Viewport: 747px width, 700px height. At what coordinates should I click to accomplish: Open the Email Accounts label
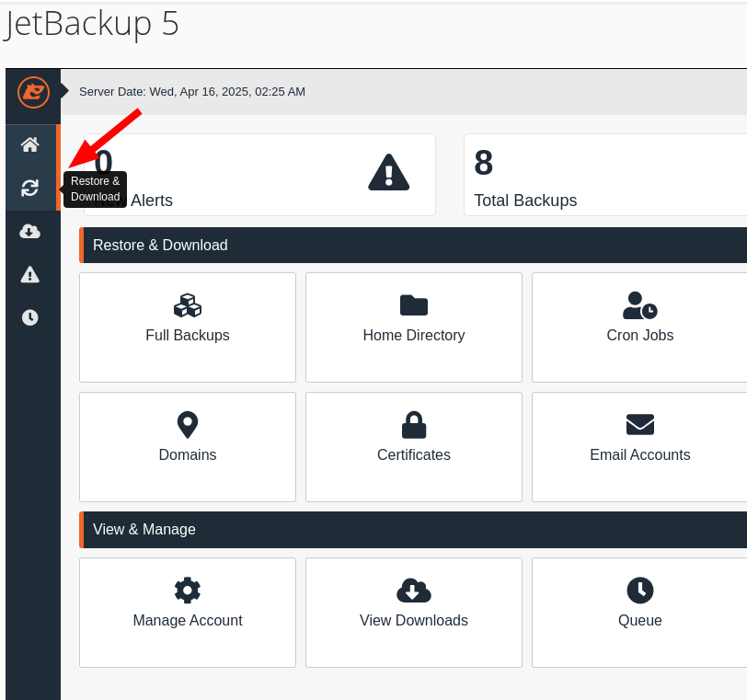pos(639,454)
